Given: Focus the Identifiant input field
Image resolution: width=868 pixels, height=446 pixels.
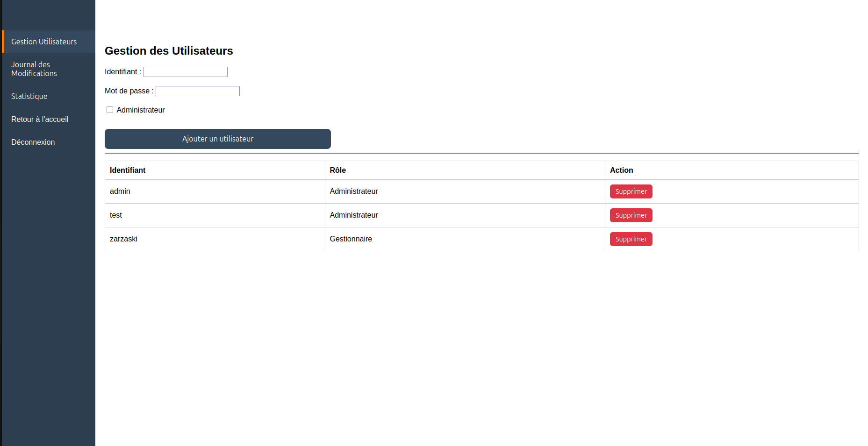Looking at the screenshot, I should coord(185,72).
